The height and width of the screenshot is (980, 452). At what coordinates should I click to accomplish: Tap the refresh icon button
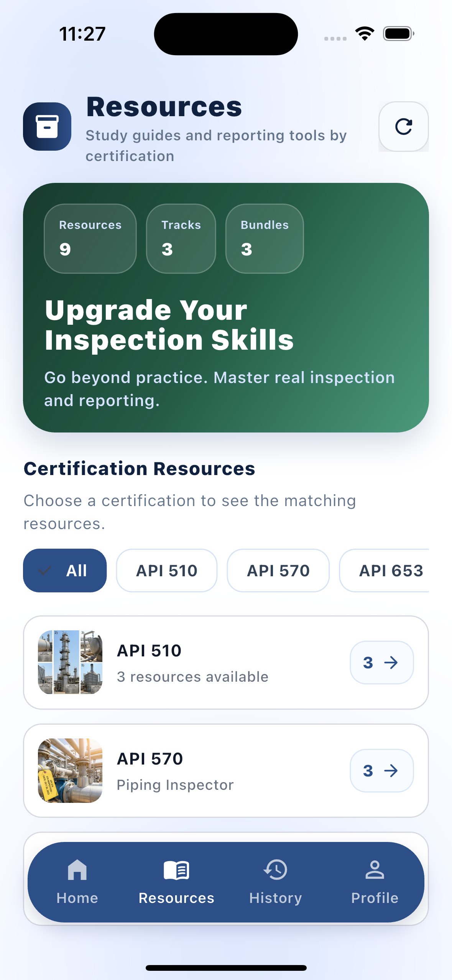(x=403, y=127)
